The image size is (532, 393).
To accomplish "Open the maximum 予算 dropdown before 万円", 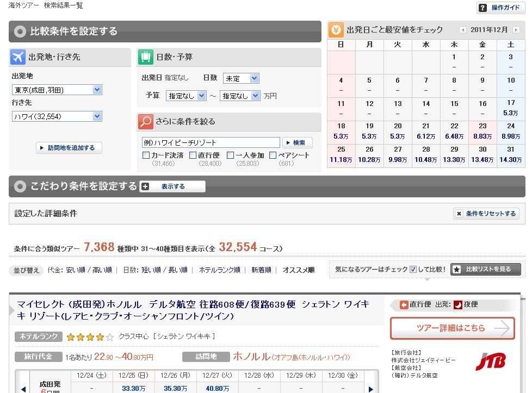I will point(240,96).
